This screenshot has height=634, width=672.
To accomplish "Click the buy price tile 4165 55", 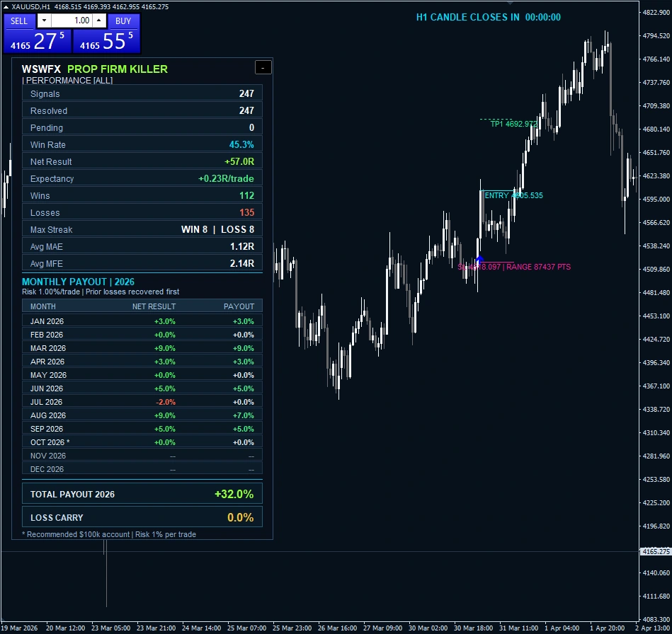I will pyautogui.click(x=106, y=41).
